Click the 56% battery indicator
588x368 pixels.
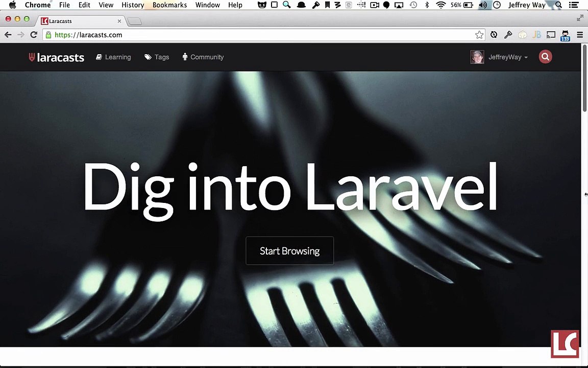click(x=461, y=5)
